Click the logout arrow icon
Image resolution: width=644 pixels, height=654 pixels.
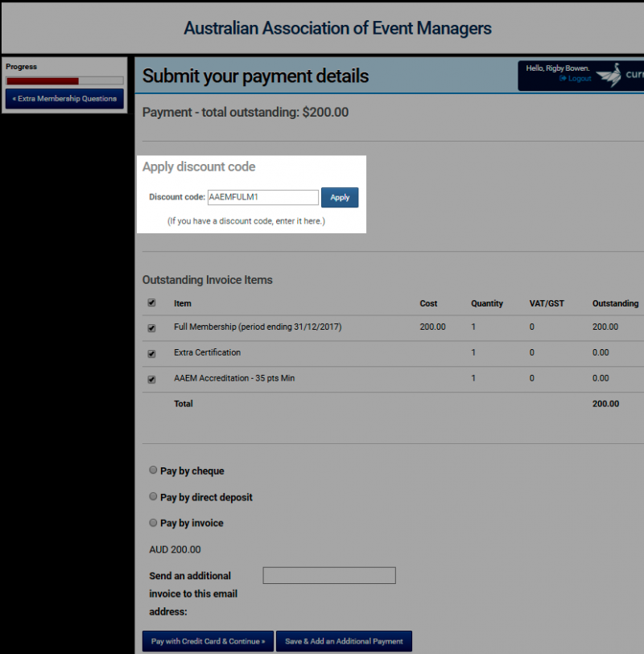tap(563, 78)
